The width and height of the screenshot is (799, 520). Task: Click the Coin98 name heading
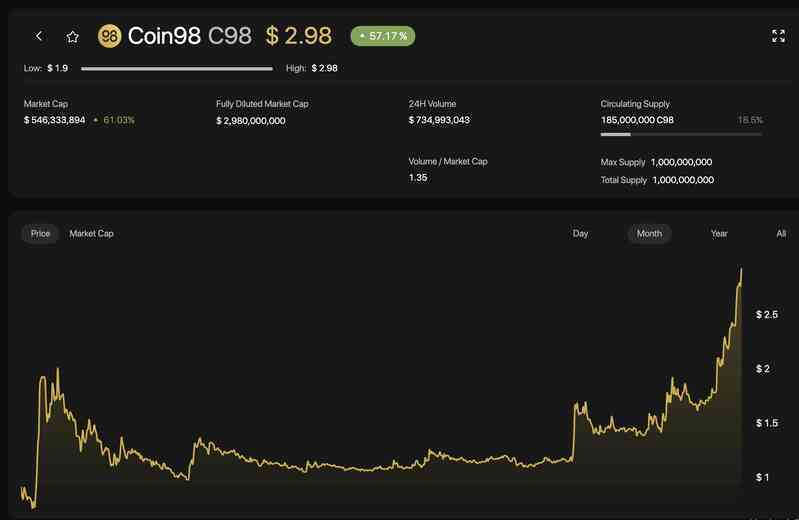164,36
